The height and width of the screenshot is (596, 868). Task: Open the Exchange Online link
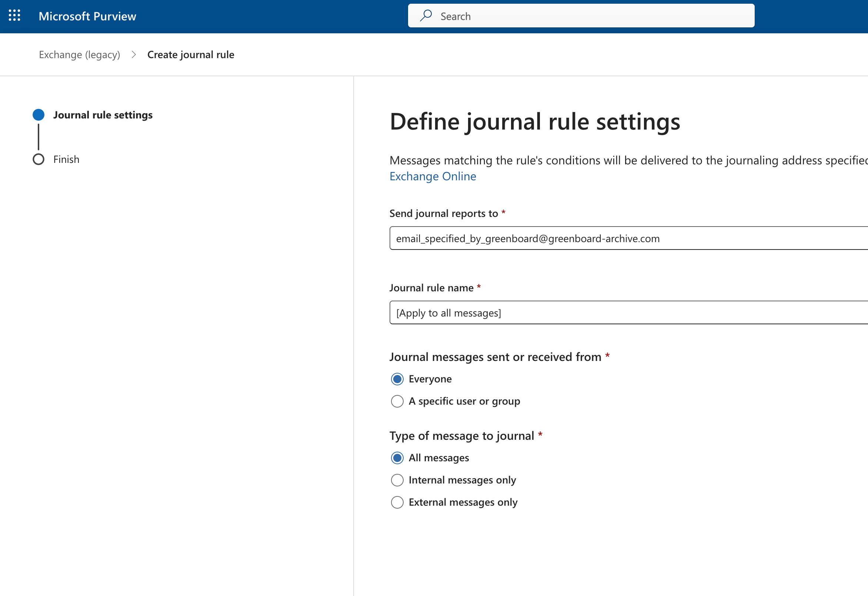coord(433,176)
